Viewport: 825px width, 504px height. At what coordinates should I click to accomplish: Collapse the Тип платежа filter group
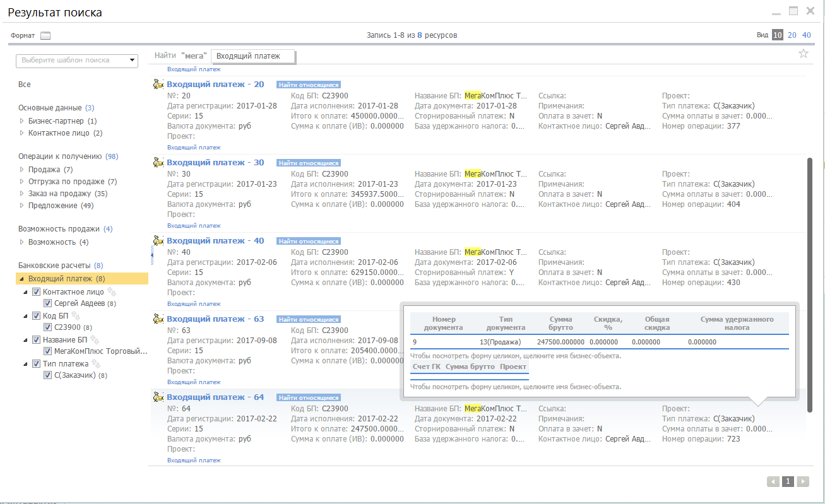[x=26, y=364]
